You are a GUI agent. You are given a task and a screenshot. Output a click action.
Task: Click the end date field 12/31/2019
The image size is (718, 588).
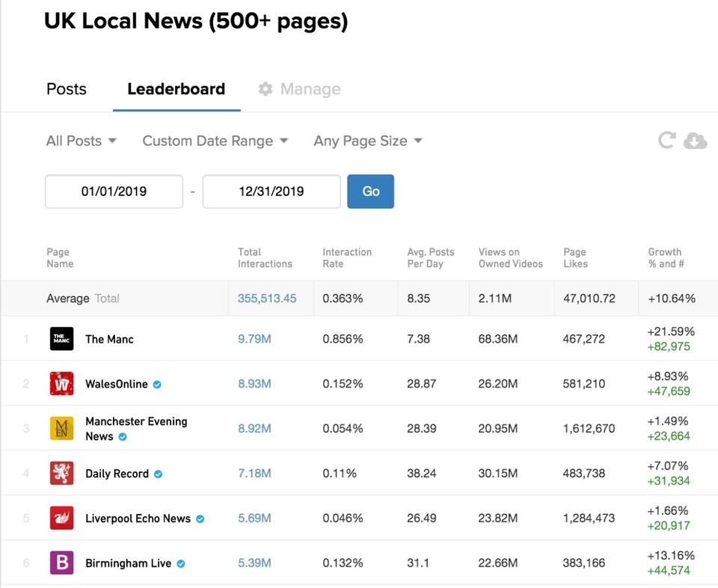pyautogui.click(x=271, y=192)
